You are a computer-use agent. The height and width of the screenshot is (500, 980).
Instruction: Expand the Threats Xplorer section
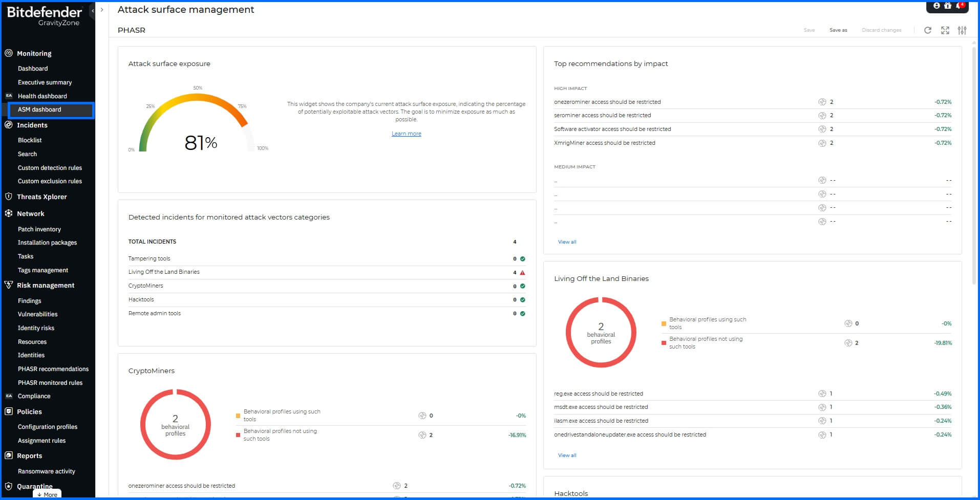point(41,197)
